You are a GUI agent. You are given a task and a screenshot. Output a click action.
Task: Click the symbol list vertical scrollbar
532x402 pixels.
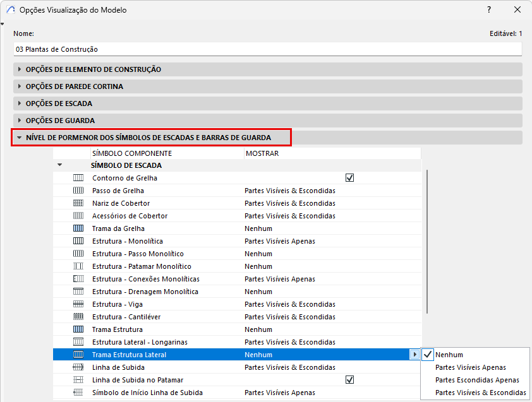tap(427, 242)
